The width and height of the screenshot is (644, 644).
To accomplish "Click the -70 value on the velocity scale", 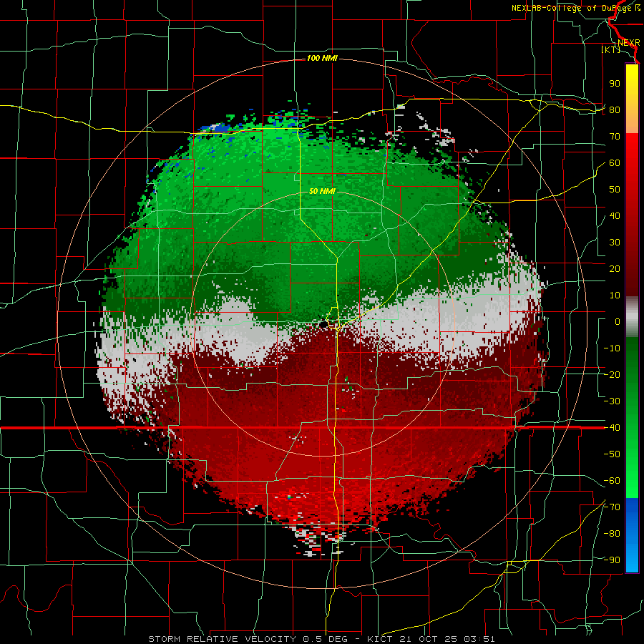I will [x=612, y=507].
